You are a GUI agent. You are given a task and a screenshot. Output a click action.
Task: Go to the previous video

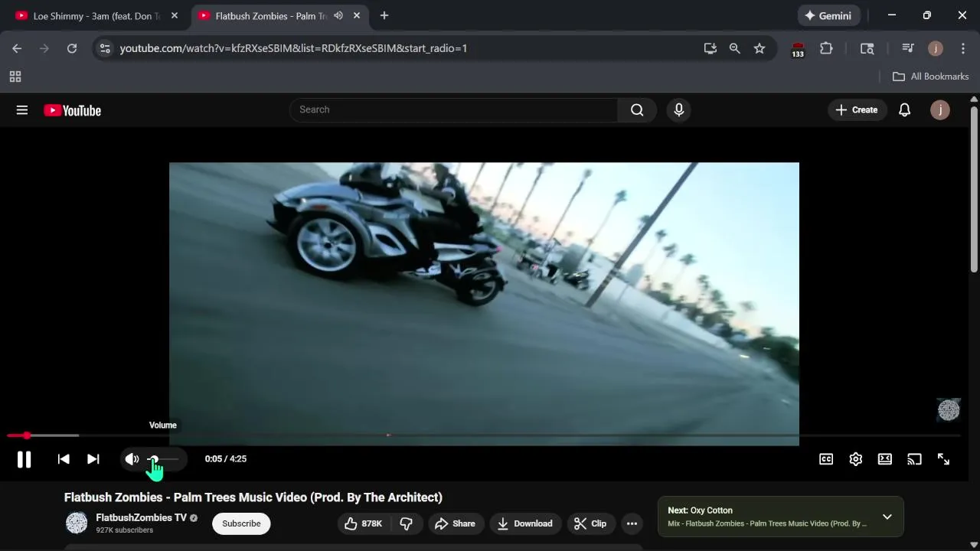64,459
